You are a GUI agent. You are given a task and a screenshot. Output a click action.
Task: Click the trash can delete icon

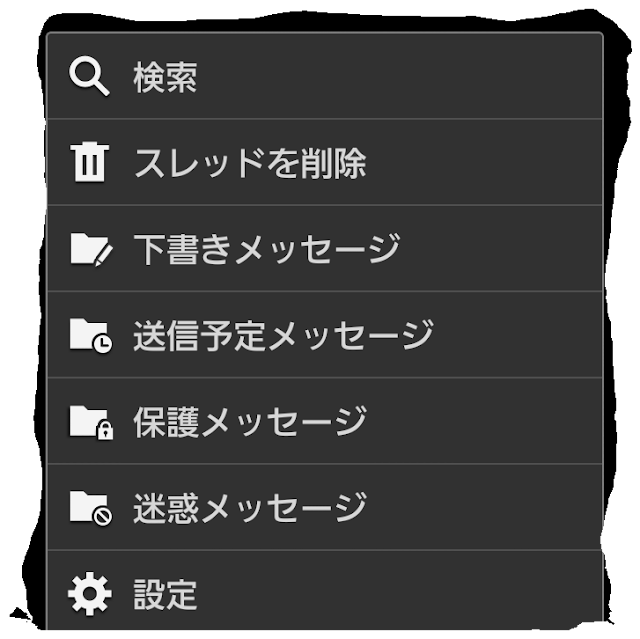click(x=89, y=162)
